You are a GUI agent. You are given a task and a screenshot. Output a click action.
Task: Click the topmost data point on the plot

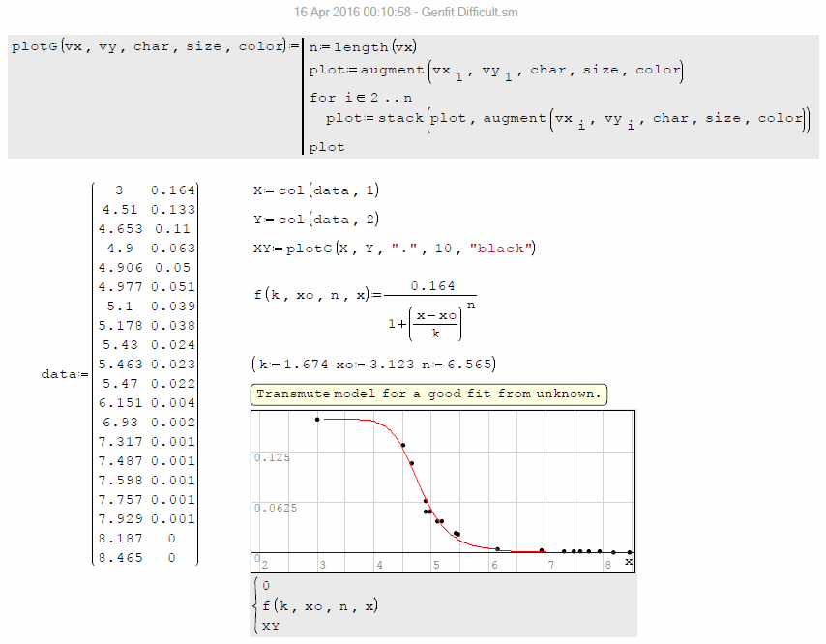pos(317,419)
